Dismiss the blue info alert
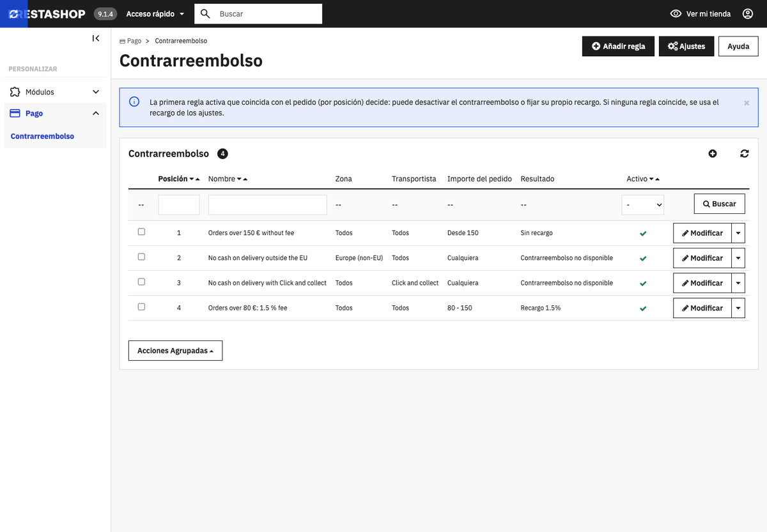 pyautogui.click(x=747, y=102)
